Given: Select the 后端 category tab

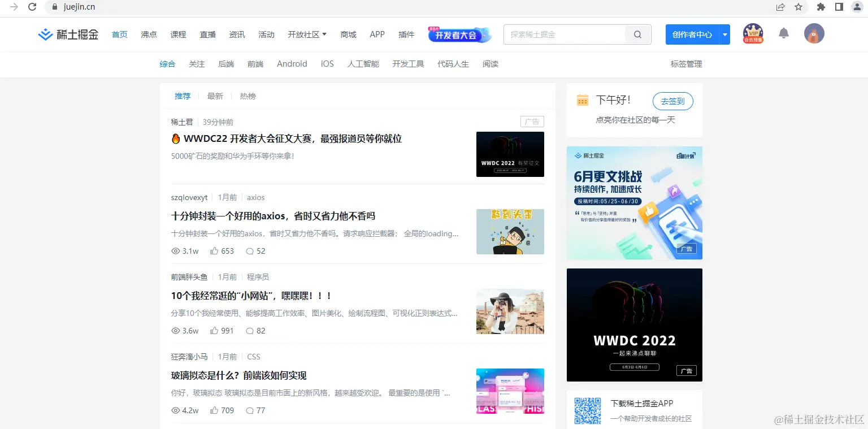Looking at the screenshot, I should (x=226, y=64).
